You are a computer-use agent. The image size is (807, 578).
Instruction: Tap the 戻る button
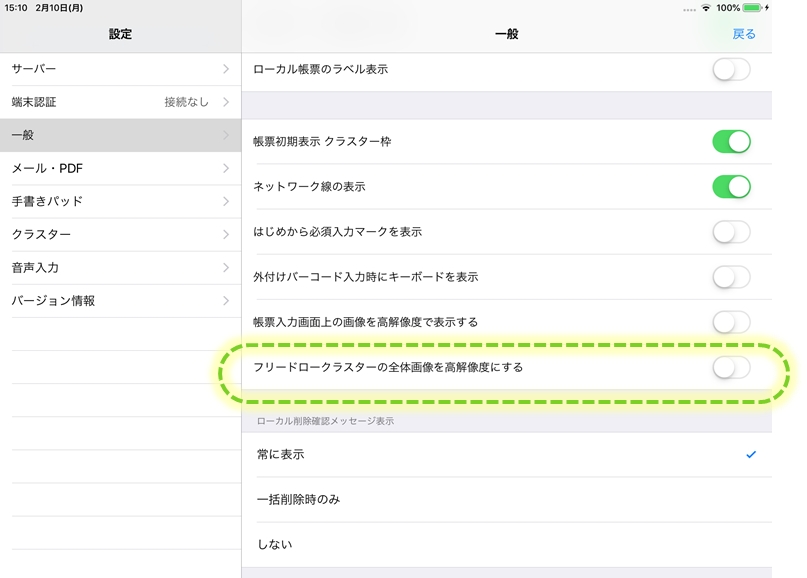(744, 34)
